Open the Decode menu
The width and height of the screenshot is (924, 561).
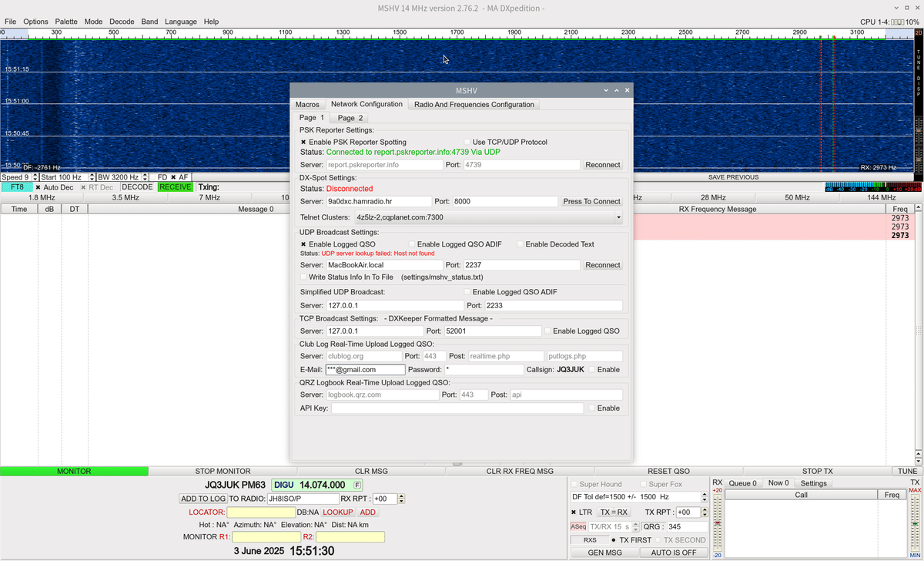click(x=122, y=22)
